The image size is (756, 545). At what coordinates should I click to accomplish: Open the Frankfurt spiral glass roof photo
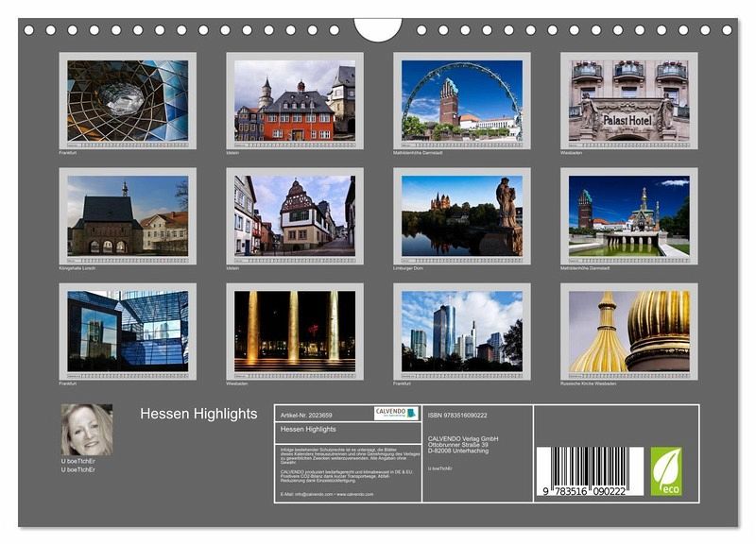tap(128, 100)
